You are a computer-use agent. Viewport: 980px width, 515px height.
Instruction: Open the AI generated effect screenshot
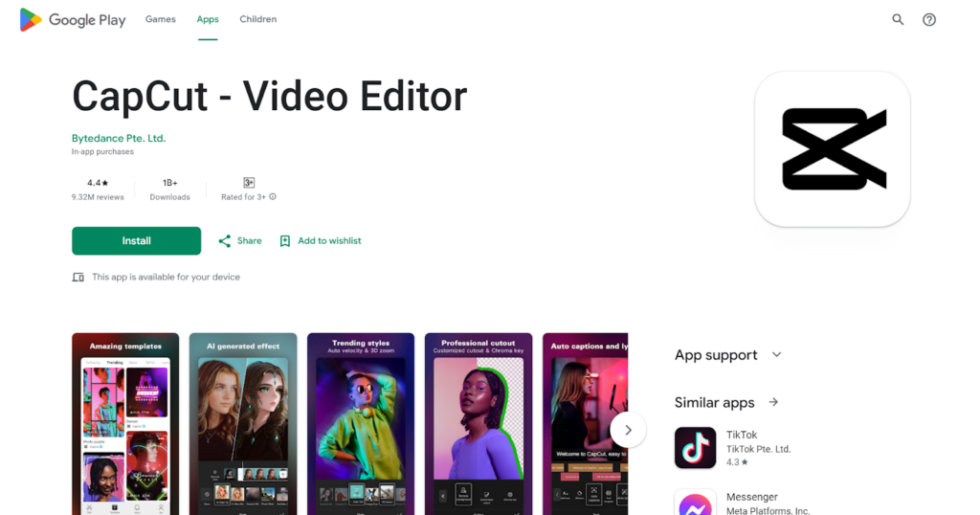pos(243,424)
